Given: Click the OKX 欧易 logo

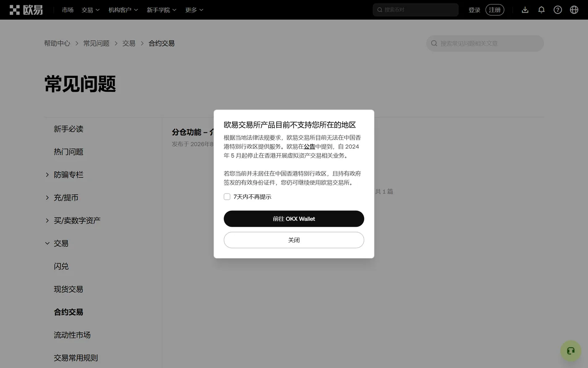Looking at the screenshot, I should coord(26,10).
